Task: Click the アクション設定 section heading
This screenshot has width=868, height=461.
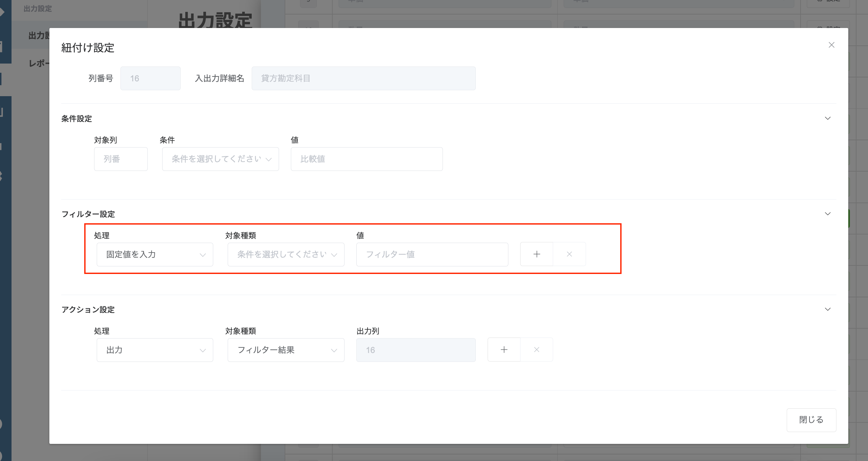Action: click(x=88, y=310)
